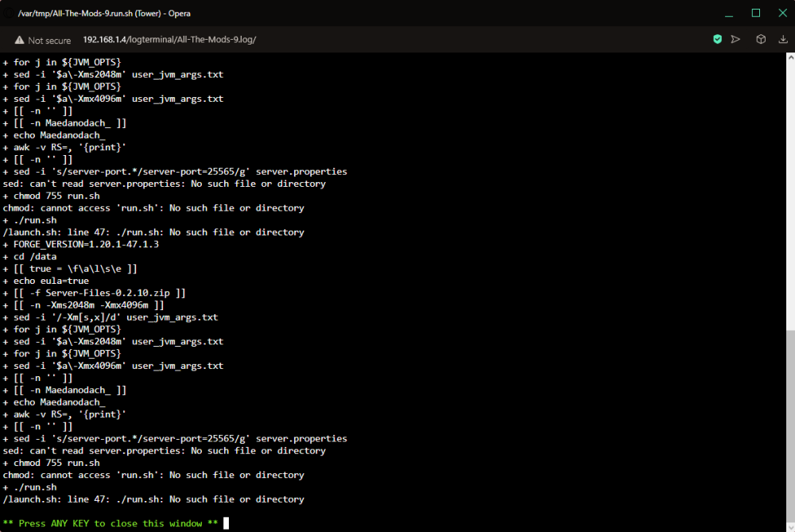Close the Opera terminal window
The width and height of the screenshot is (795, 532).
coord(782,14)
